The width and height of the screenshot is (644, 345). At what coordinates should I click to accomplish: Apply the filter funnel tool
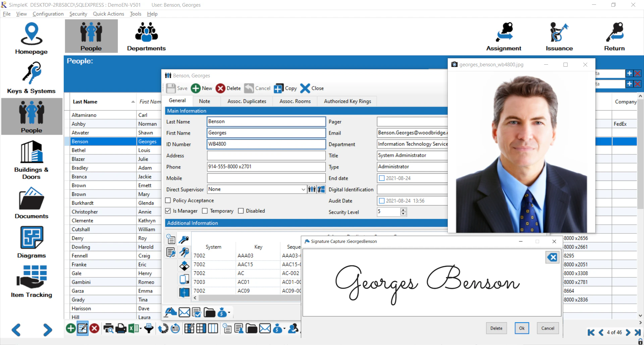click(x=149, y=329)
